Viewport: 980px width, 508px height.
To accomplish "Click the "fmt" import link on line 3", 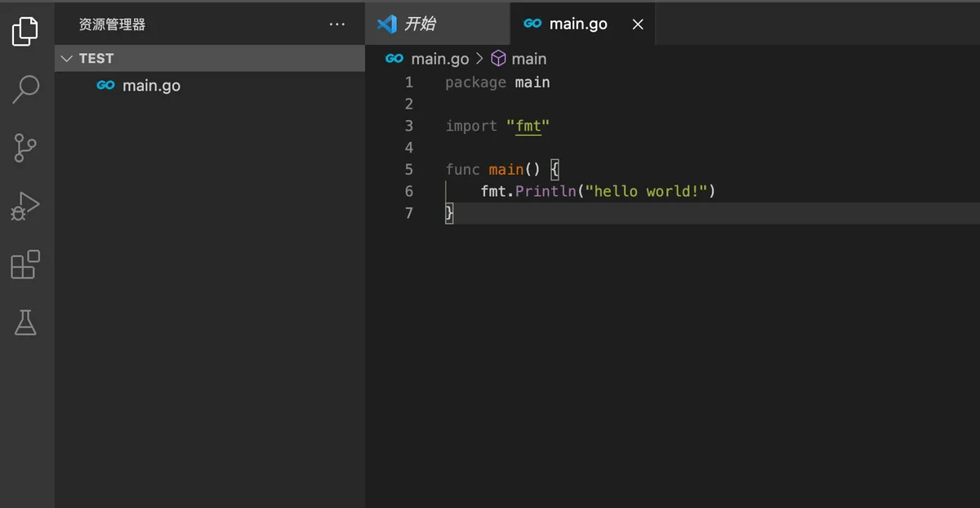I will pos(528,126).
